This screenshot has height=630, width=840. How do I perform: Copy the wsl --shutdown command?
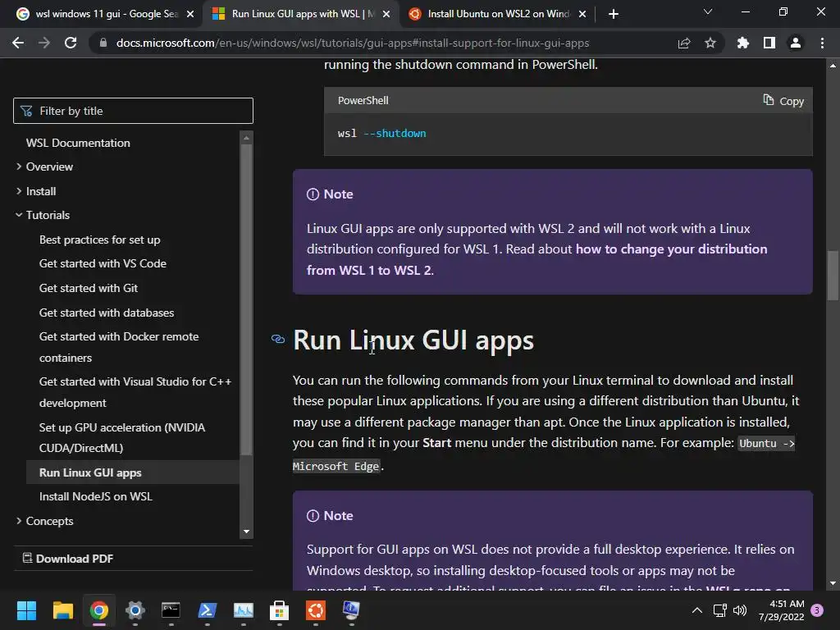click(783, 101)
